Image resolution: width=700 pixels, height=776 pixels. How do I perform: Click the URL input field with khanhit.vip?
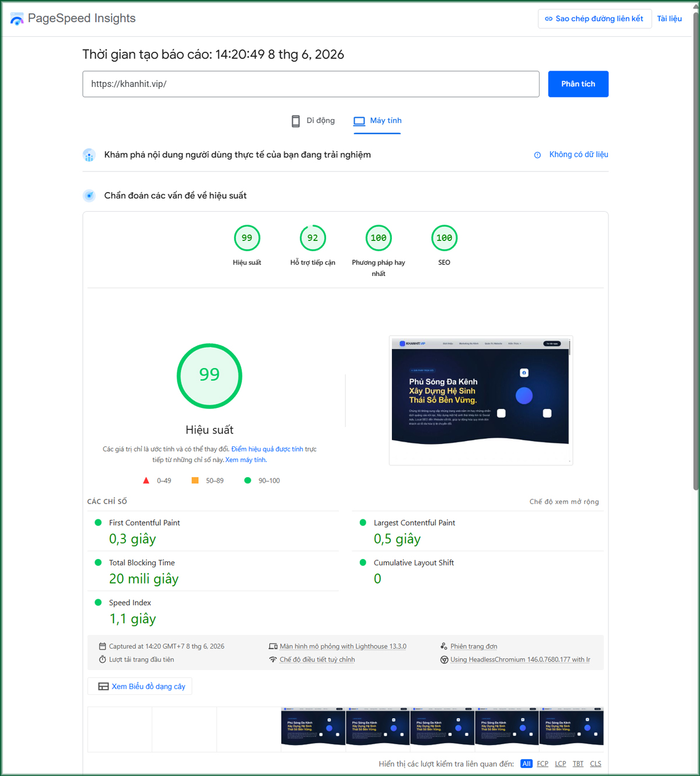tap(311, 84)
